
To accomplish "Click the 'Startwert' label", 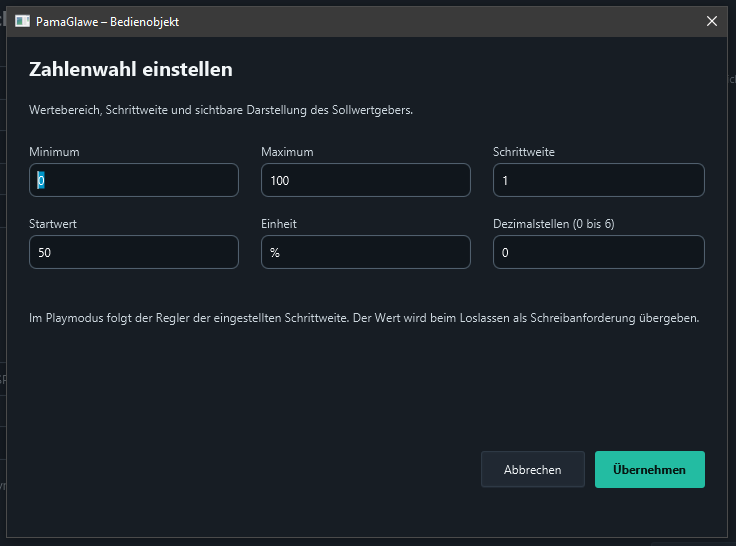I will tap(53, 224).
